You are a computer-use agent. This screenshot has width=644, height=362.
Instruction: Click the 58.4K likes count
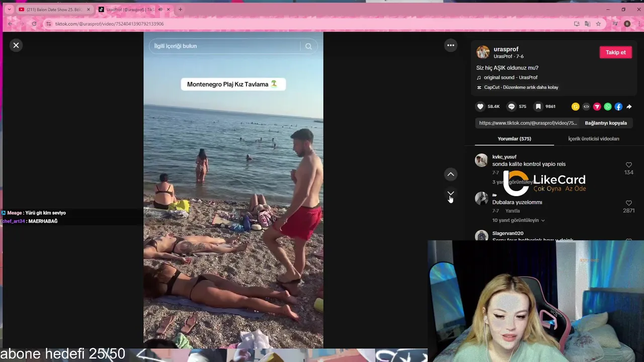tap(494, 107)
